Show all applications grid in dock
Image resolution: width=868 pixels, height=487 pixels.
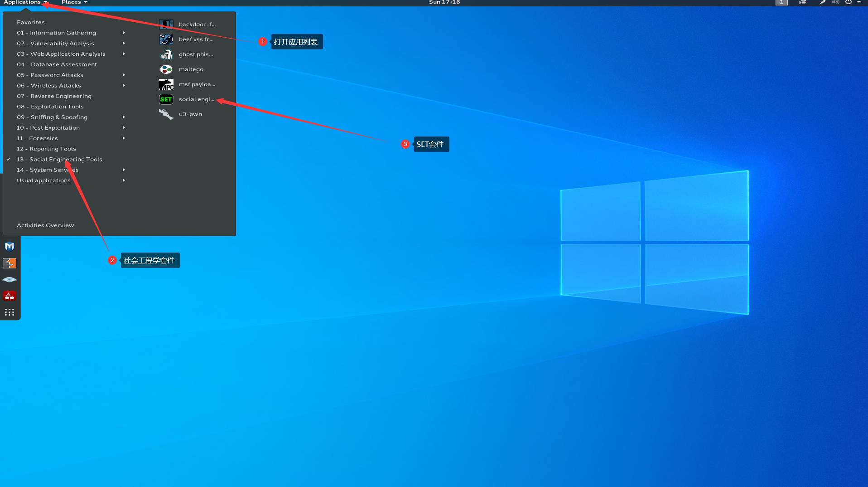pos(10,312)
